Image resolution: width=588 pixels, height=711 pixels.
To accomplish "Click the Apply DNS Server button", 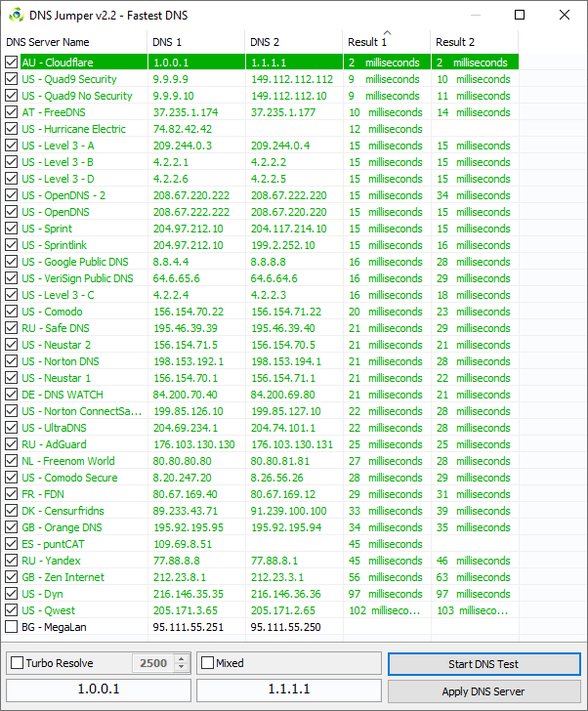I will coord(484,691).
